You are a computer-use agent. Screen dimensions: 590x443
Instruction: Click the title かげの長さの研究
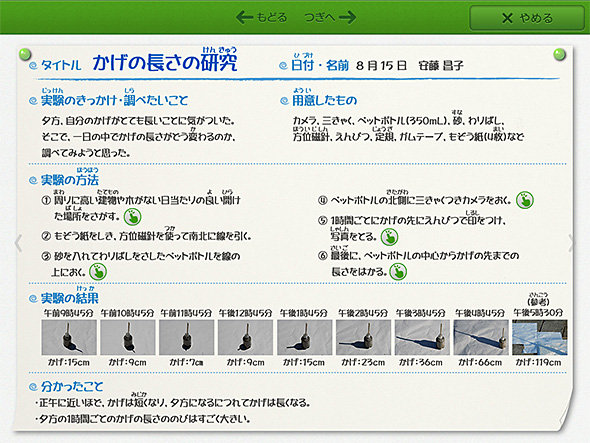click(165, 62)
